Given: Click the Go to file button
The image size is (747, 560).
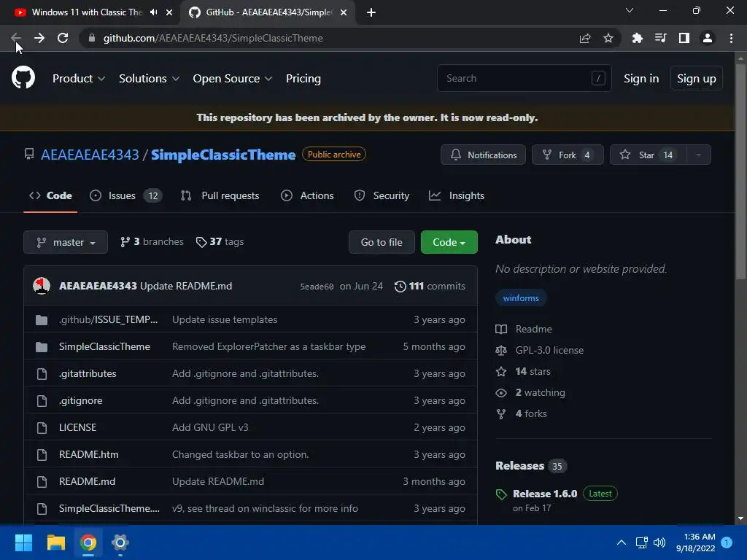Looking at the screenshot, I should click(x=382, y=242).
